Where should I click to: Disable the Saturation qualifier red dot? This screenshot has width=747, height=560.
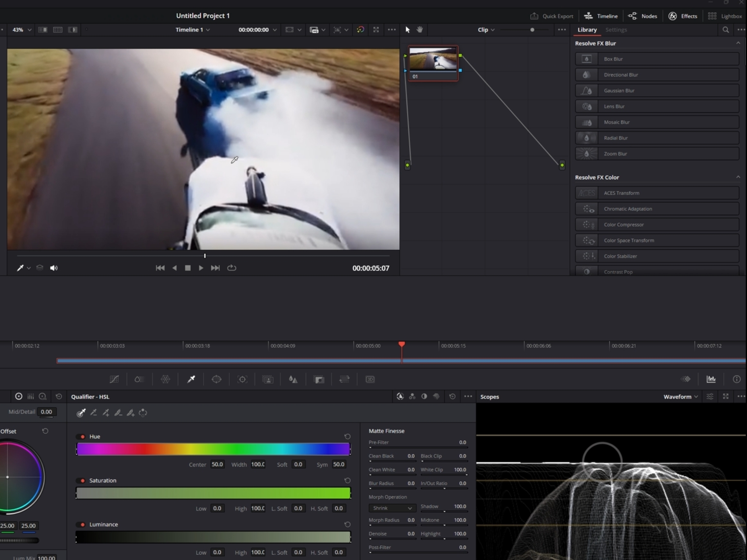83,481
